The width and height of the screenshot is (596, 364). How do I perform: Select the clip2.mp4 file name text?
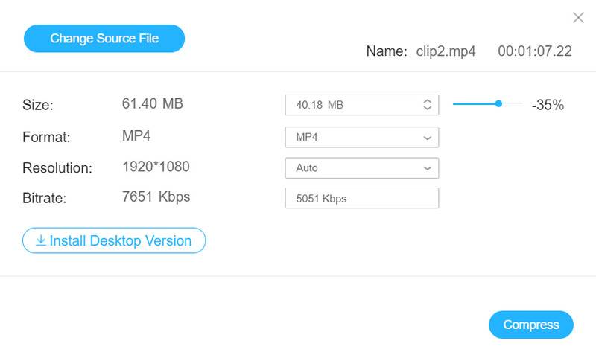tap(446, 51)
